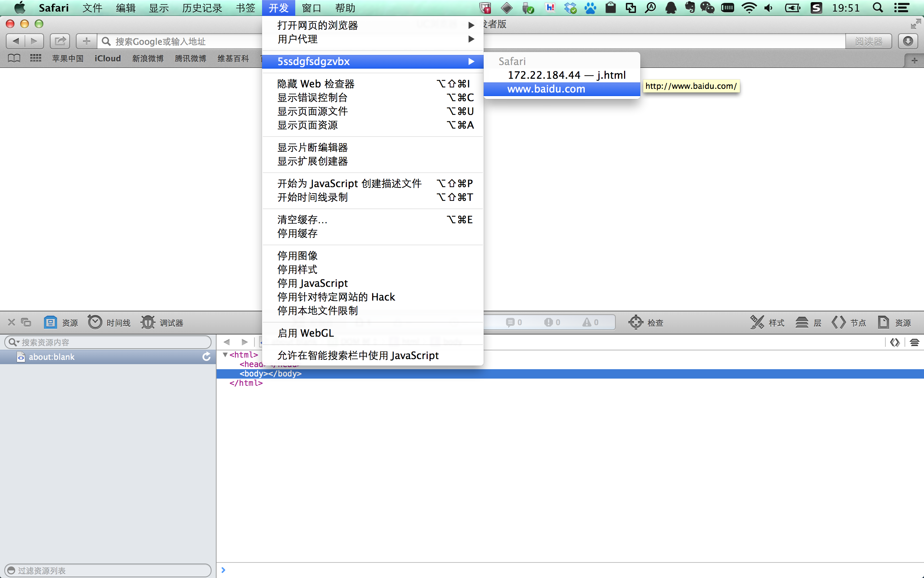Click the share button in Safari toolbar
This screenshot has width=924, height=578.
pyautogui.click(x=60, y=41)
